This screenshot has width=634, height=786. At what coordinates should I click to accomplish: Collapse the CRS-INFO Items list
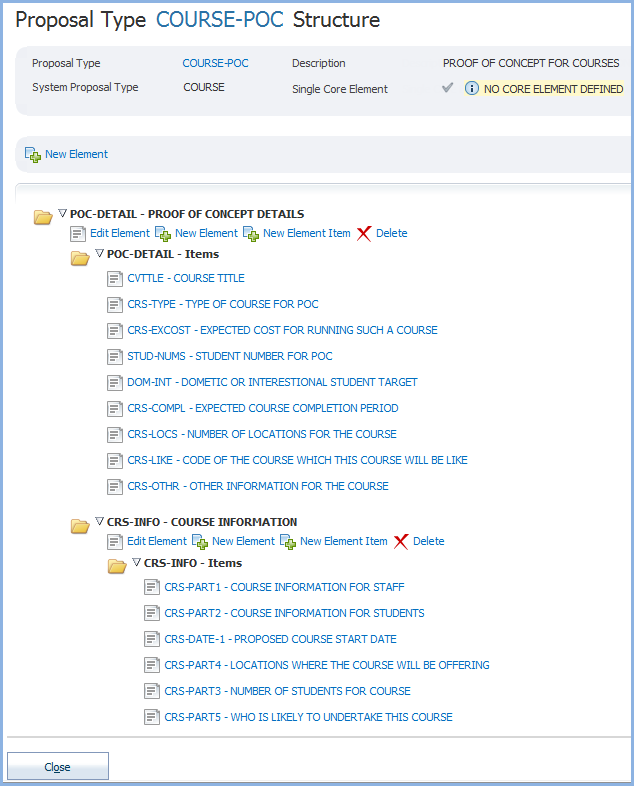[x=136, y=562]
